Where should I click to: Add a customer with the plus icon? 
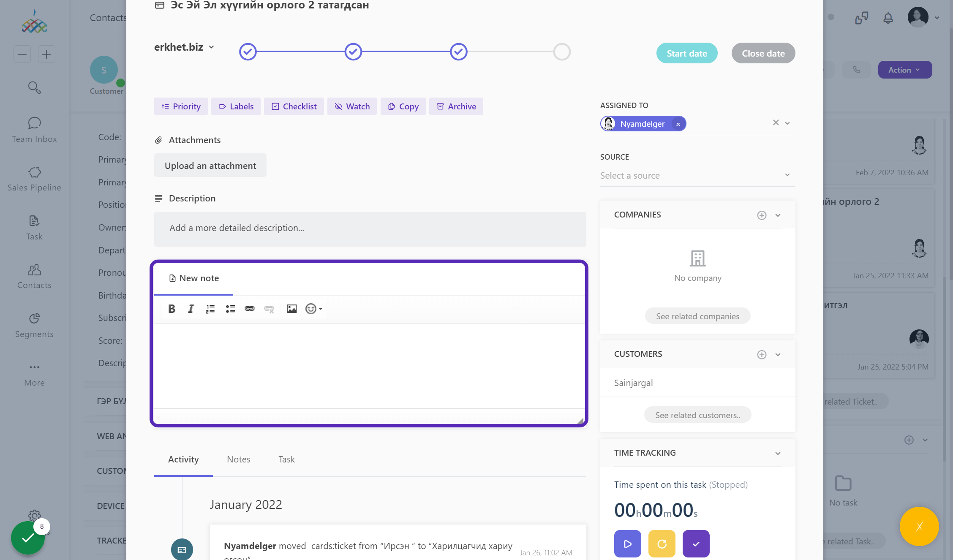pos(762,354)
